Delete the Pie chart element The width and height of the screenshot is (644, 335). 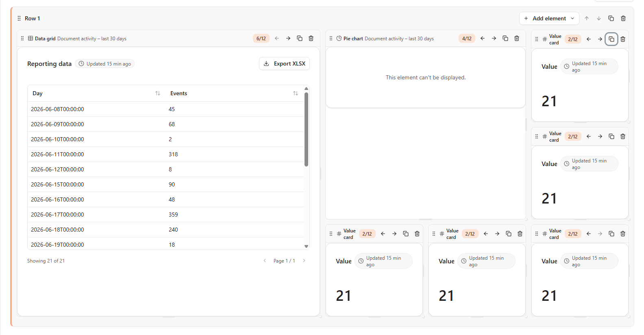[x=517, y=38]
